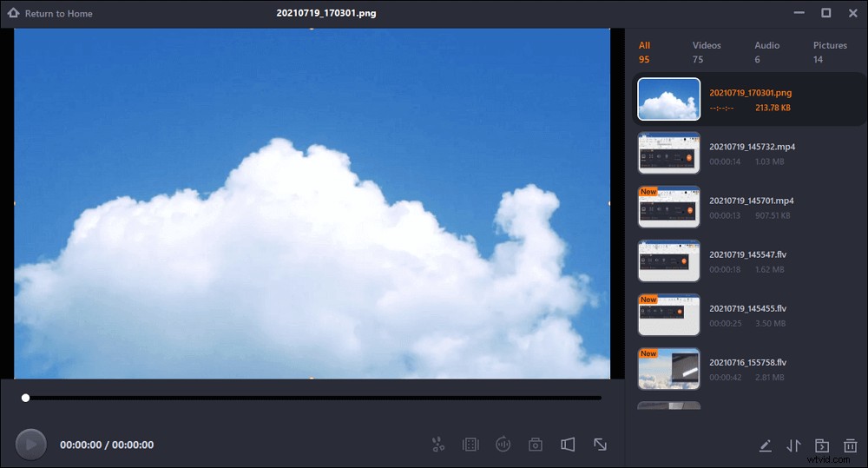The image size is (868, 468).
Task: Open file location folder icon
Action: pos(822,445)
